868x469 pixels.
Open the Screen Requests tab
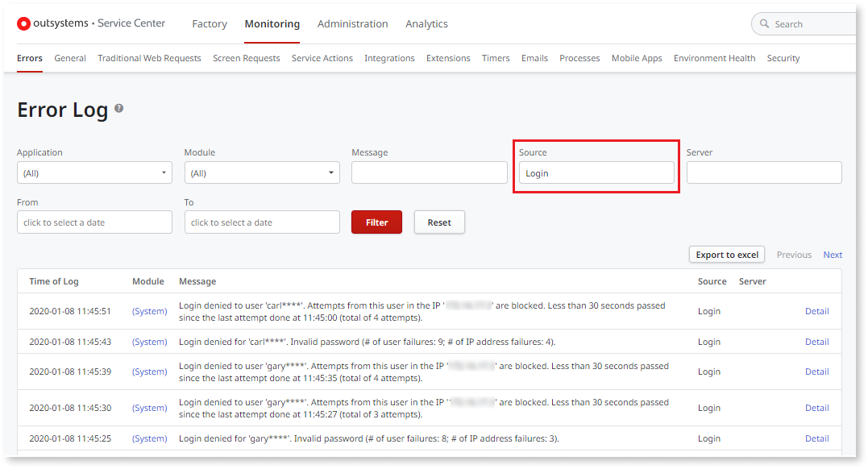click(x=247, y=58)
